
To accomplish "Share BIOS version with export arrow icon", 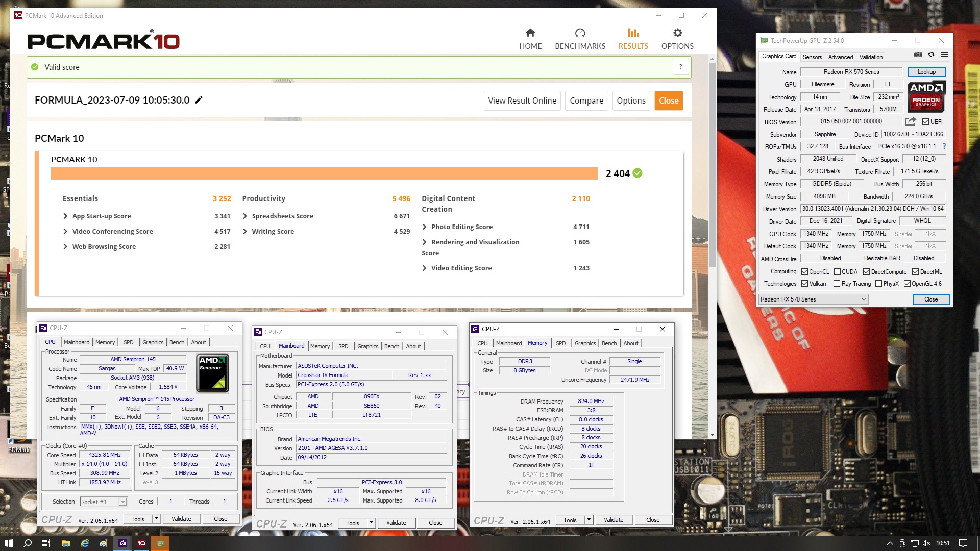I will 911,121.
